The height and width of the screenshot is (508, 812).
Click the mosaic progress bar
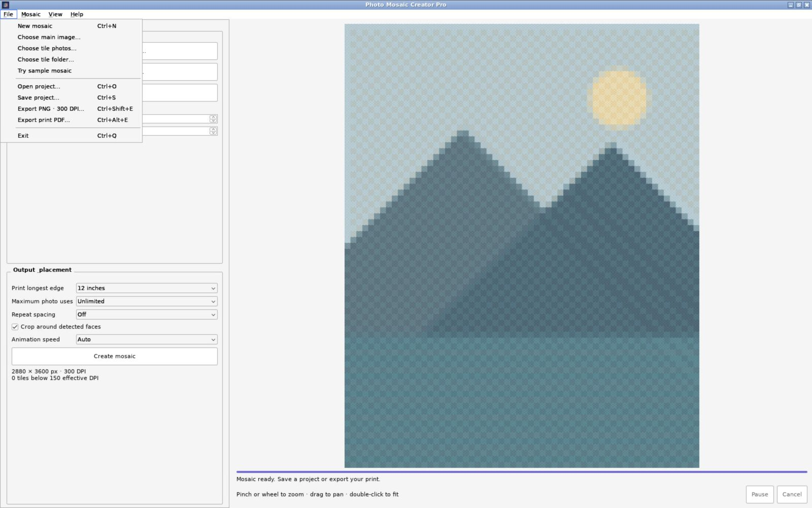tap(522, 472)
